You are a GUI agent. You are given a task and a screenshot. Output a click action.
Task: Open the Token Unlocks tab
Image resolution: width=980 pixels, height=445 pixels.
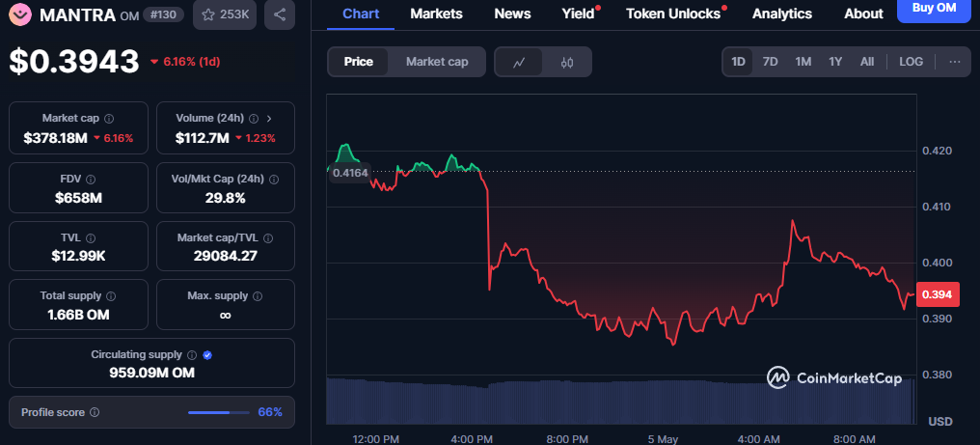tap(673, 14)
